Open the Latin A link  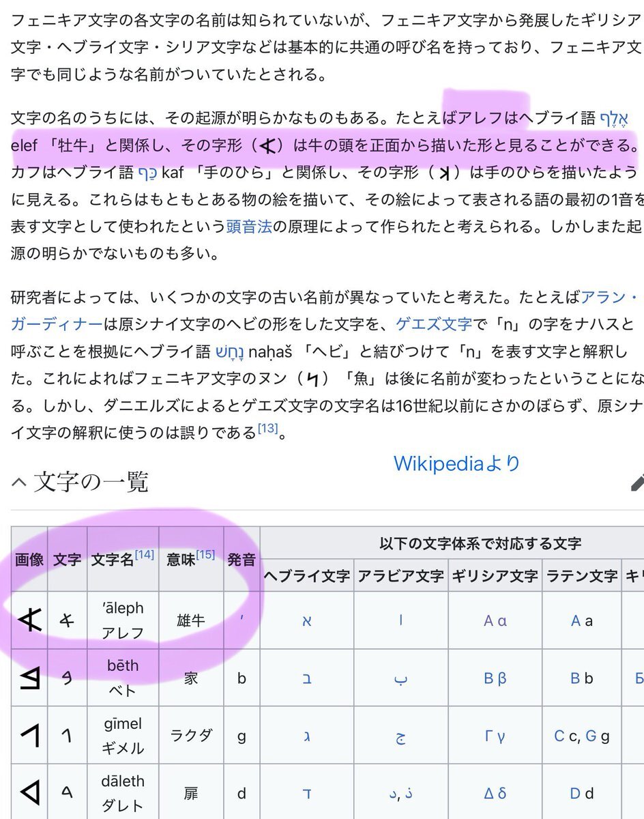pos(576,621)
